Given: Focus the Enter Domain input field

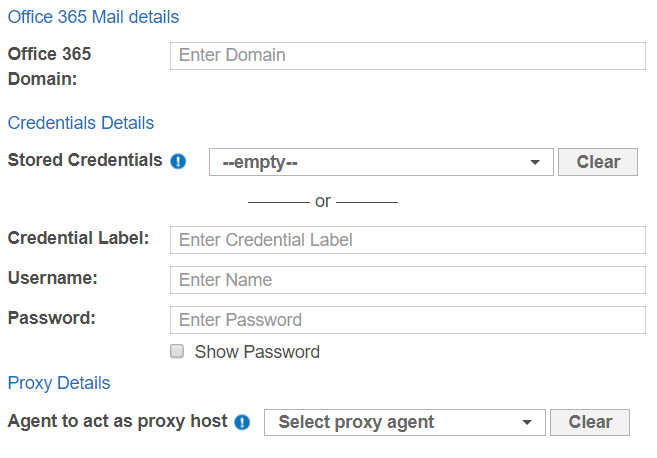Looking at the screenshot, I should click(x=408, y=56).
